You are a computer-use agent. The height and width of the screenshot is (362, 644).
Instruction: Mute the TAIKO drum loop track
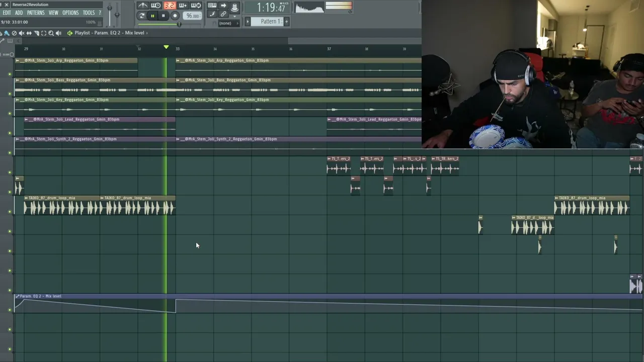[x=10, y=211]
